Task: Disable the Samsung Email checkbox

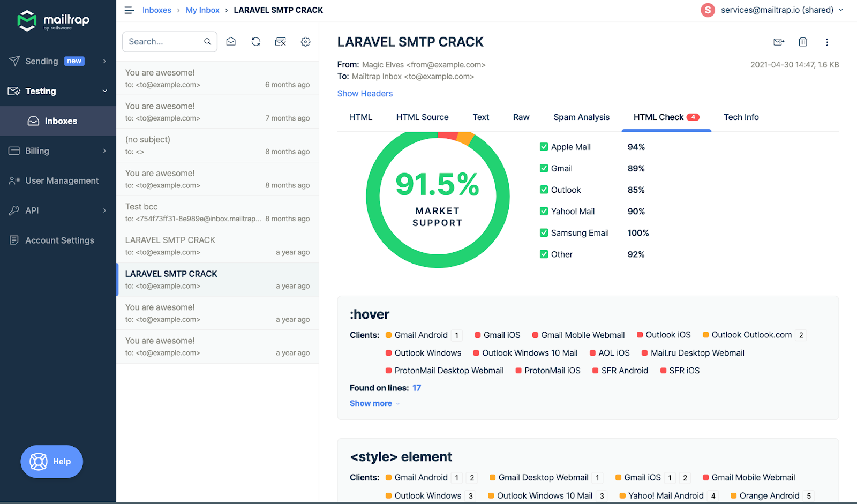Action: tap(544, 232)
